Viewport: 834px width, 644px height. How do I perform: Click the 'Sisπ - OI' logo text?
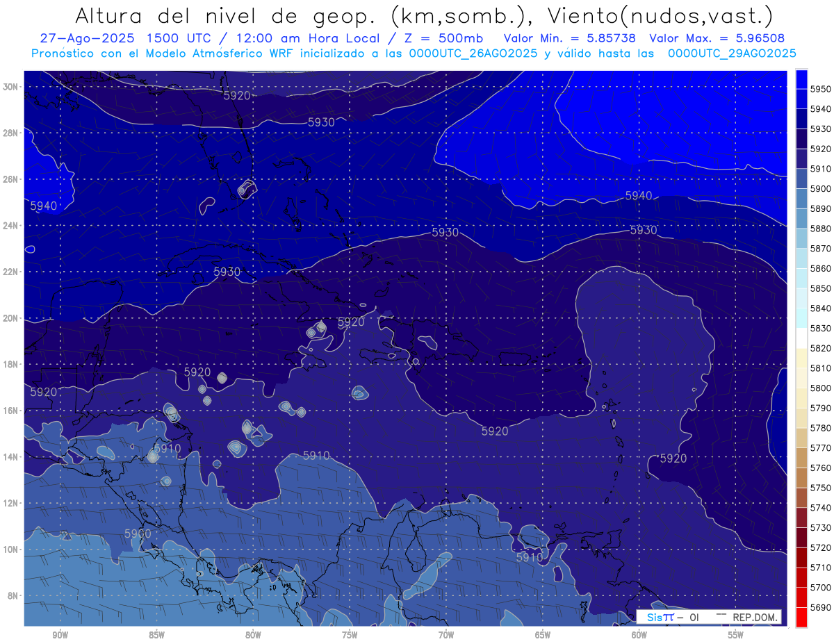pos(673,617)
